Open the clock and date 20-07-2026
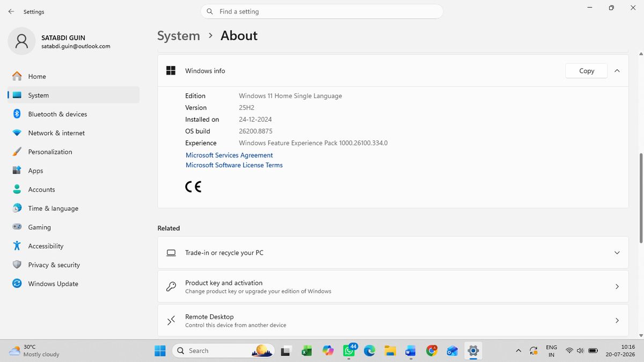644x362 pixels. [x=619, y=351]
